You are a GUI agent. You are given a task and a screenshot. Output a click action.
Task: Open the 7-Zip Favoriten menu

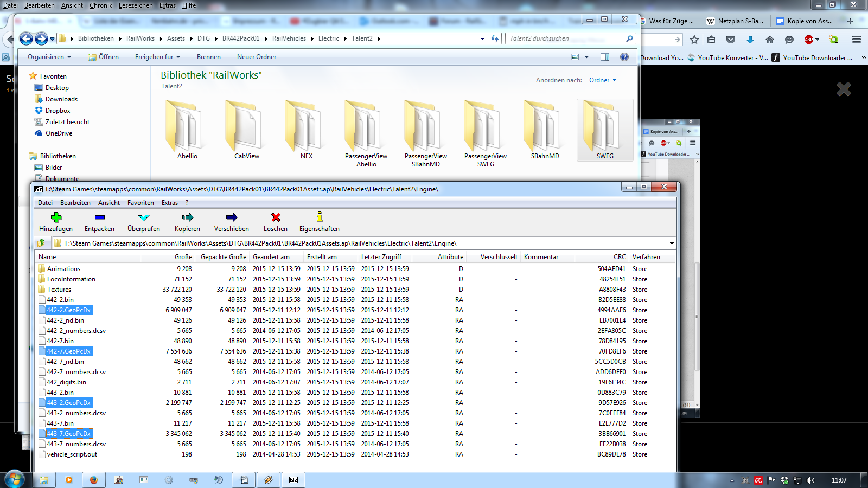pos(141,203)
